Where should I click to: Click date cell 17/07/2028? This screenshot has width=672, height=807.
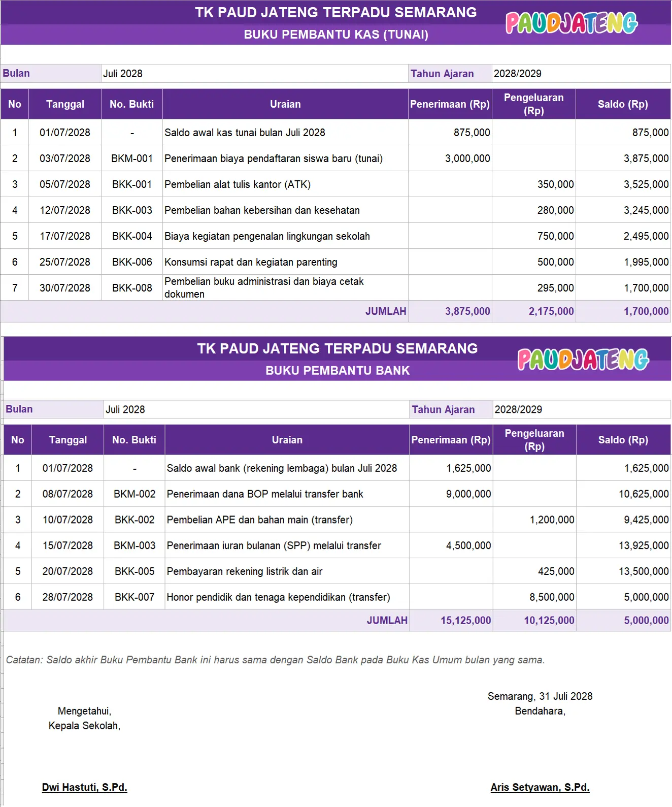[x=65, y=236]
